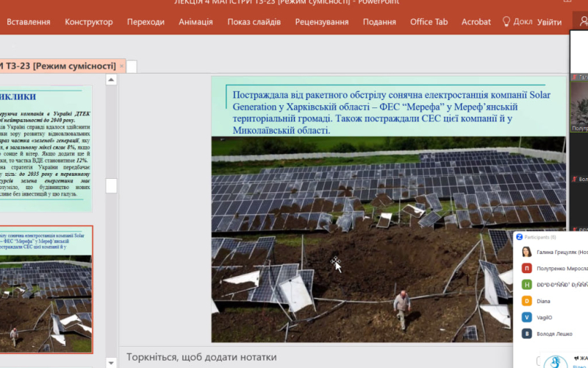588x368 pixels.
Task: Click Галина Грицуляк's avatar photo
Action: [x=526, y=252]
